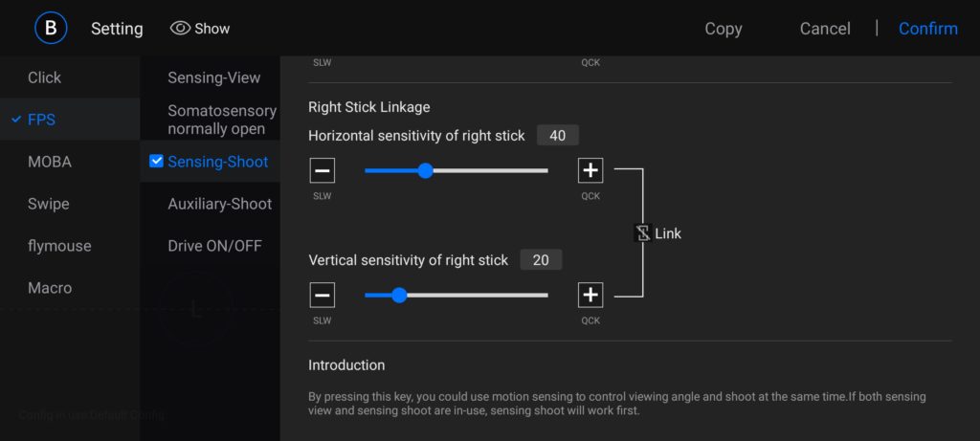Select the Auxiliary-Shoot option

[219, 204]
